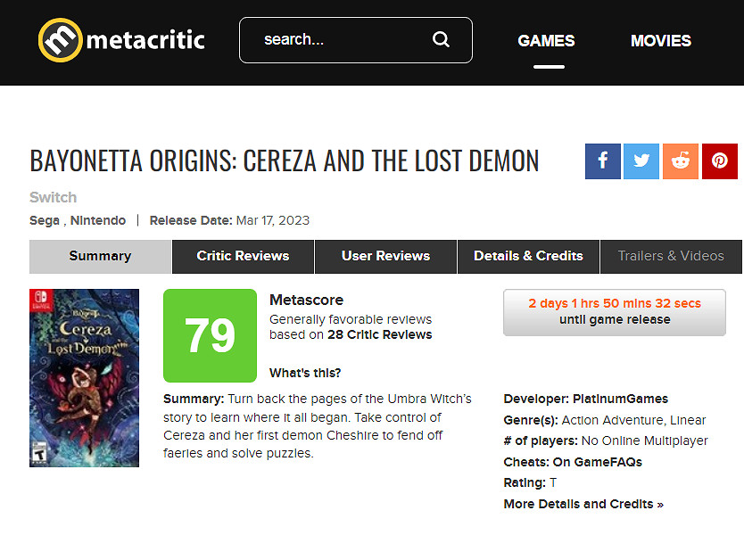Click the green 79 Metascore box
Viewport: 744px width, 560px height.
[210, 335]
